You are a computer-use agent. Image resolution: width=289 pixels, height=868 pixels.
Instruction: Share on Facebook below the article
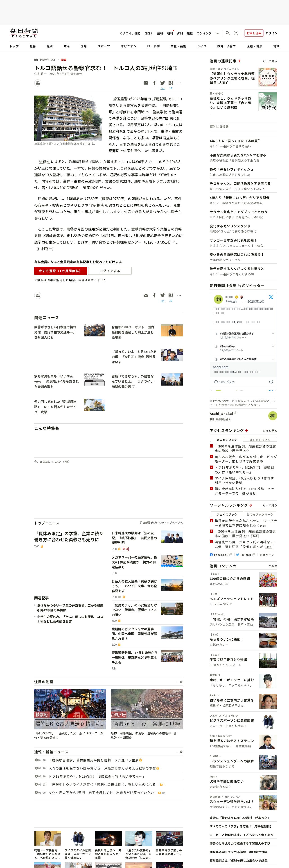(x=154, y=295)
